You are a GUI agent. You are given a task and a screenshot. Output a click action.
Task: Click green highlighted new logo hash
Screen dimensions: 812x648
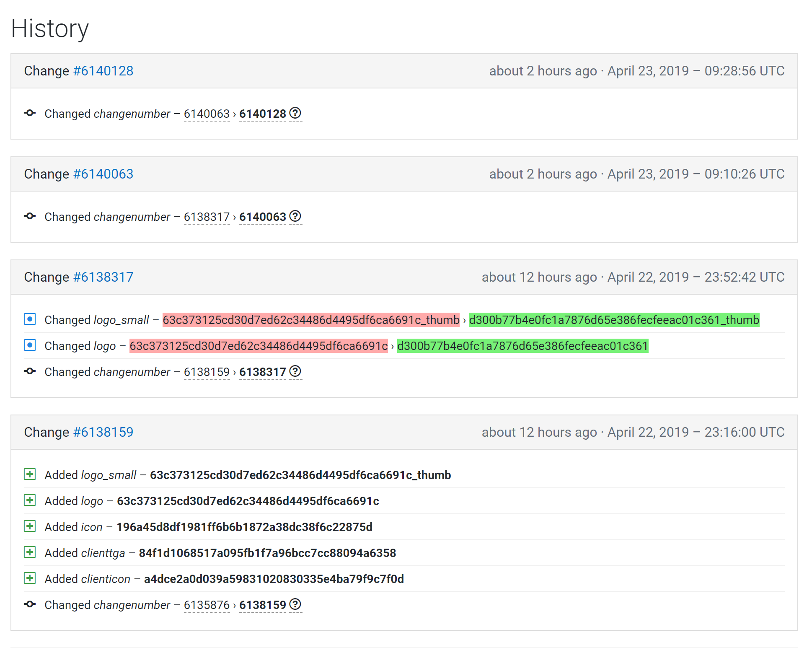522,346
